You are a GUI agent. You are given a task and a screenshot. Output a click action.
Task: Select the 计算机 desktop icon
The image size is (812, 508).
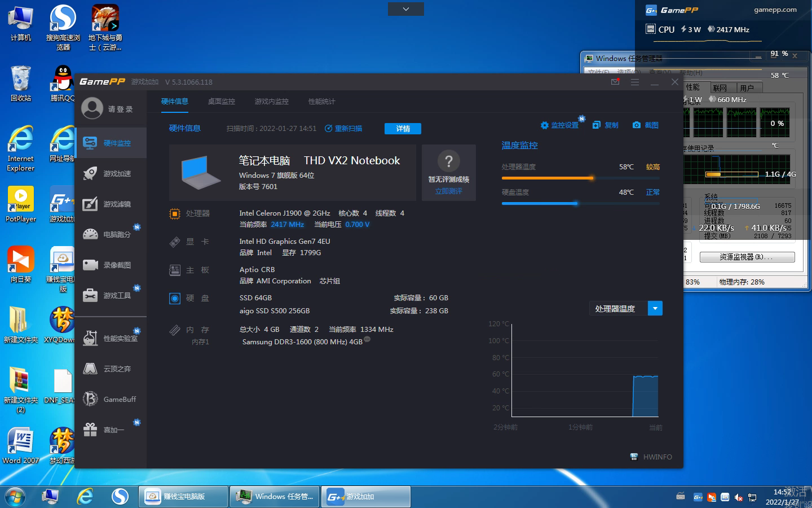click(21, 23)
